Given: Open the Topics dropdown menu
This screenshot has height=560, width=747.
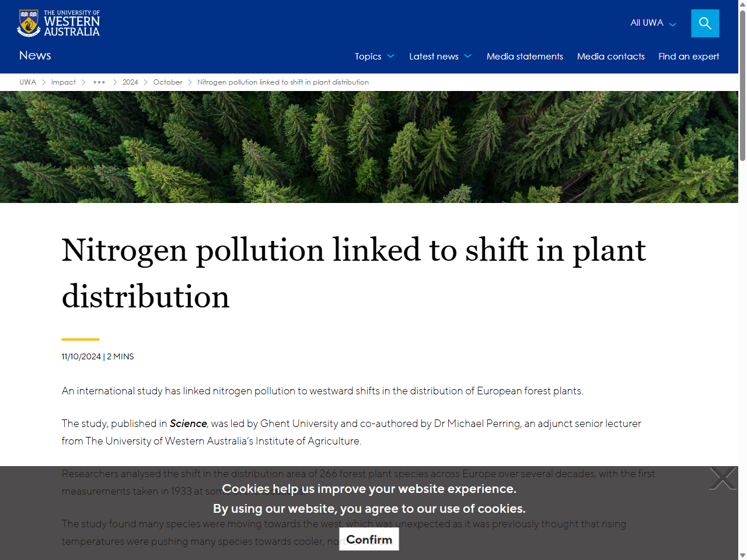Looking at the screenshot, I should coord(368,57).
